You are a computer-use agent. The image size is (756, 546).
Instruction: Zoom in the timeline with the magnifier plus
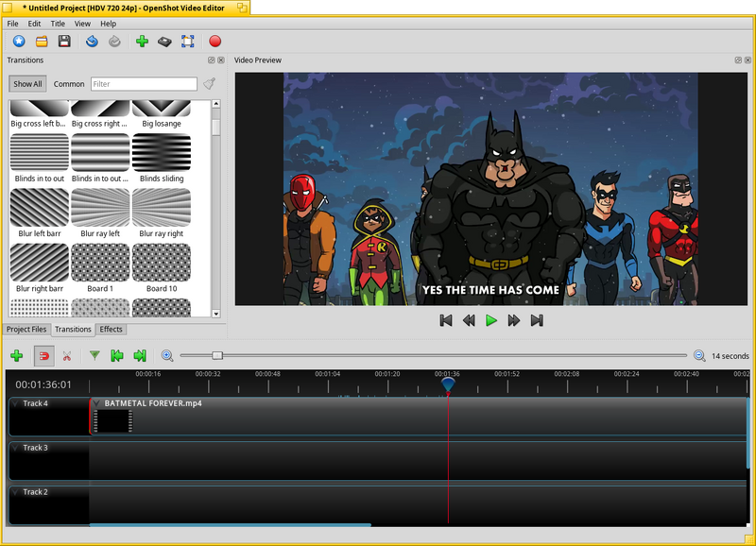[167, 356]
